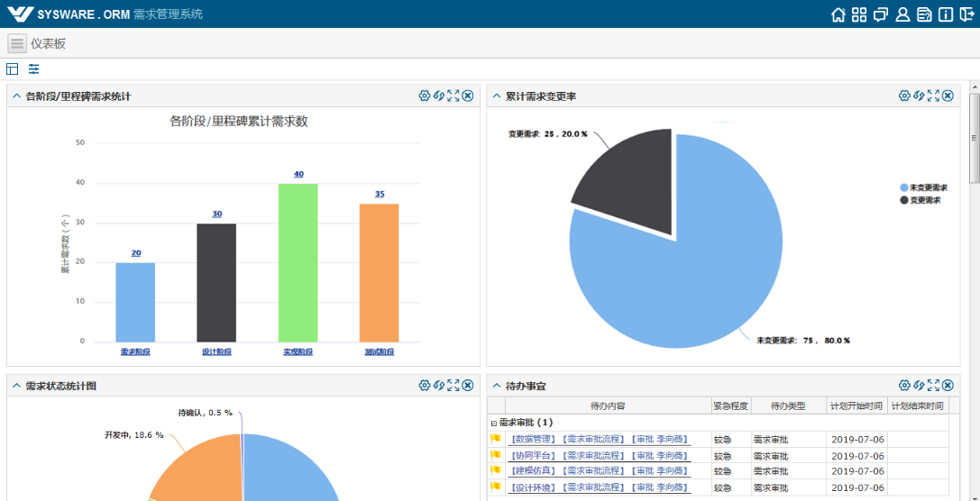Click the green 实现阶段 bar in chart
Viewport: 980px width, 501px height.
(298, 262)
